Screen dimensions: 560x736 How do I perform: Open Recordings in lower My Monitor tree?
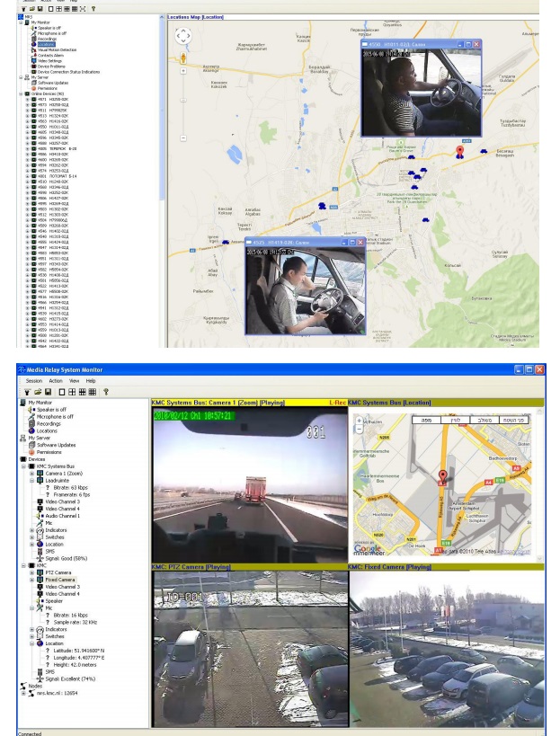tap(48, 424)
